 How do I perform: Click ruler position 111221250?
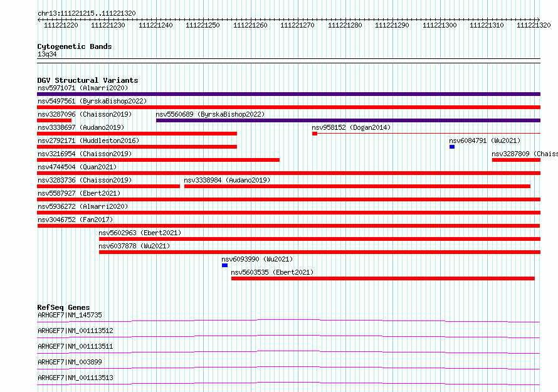[x=203, y=25]
